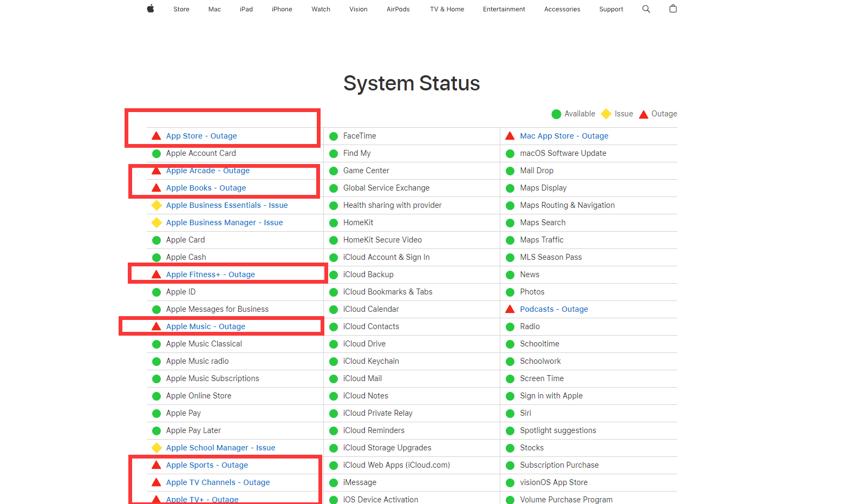Open the Support menu
The image size is (848, 504).
tap(611, 9)
